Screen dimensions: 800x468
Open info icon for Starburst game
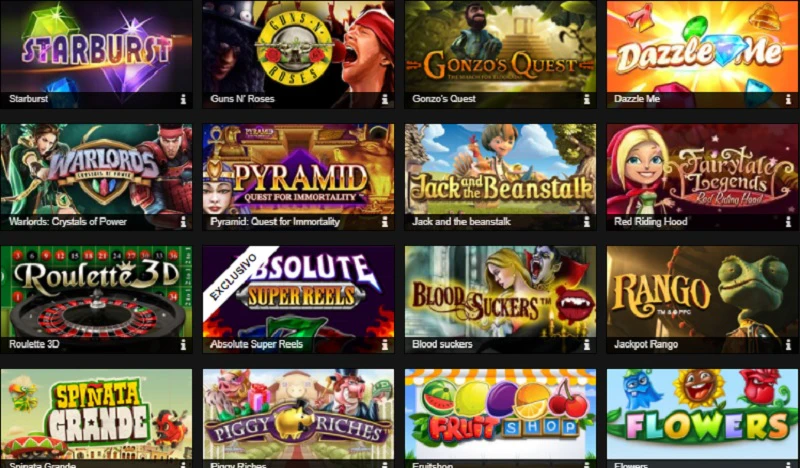coord(183,99)
